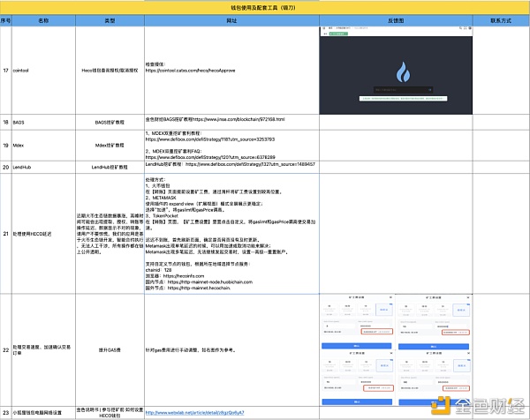Select the 金色说明书 HECO钱包 type cell in row 23

click(110, 413)
